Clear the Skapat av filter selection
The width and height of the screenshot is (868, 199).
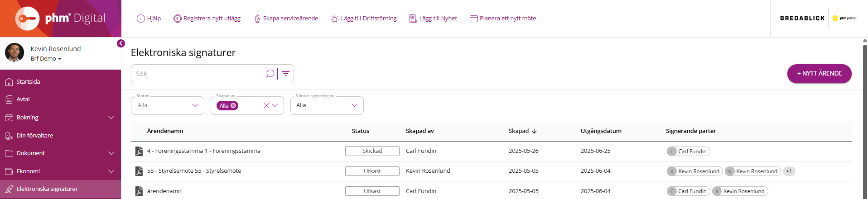(x=266, y=105)
